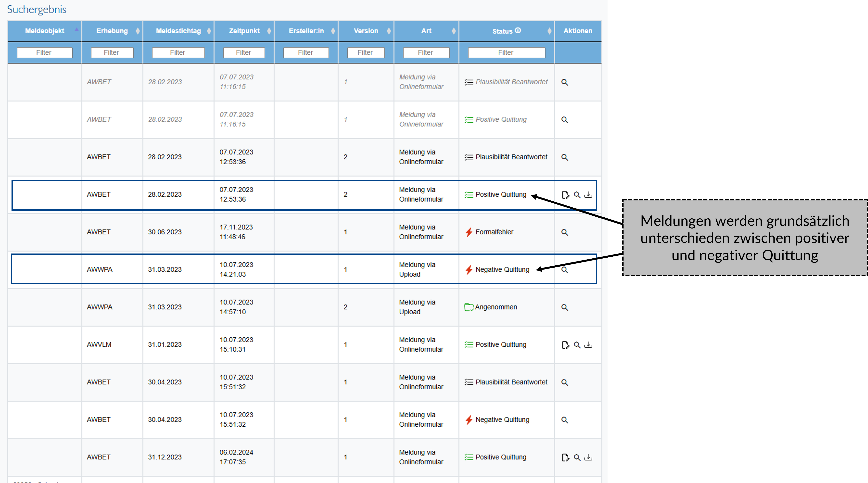Click the Art column header
The image size is (868, 483).
(426, 31)
